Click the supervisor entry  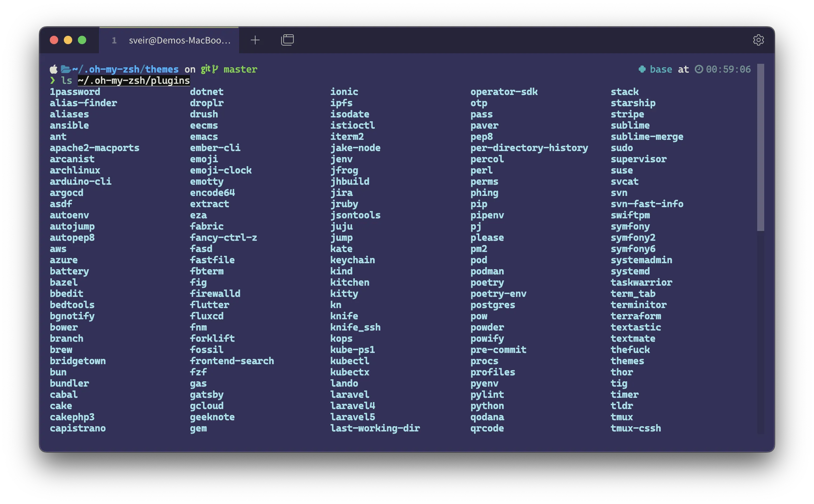click(x=639, y=159)
